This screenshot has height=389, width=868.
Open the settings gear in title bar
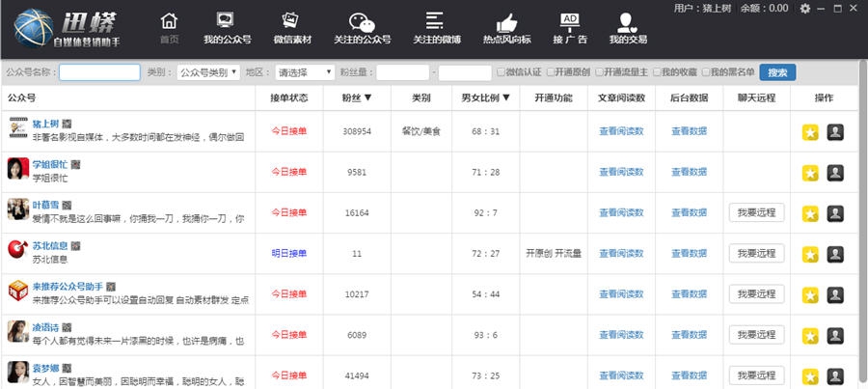[805, 9]
